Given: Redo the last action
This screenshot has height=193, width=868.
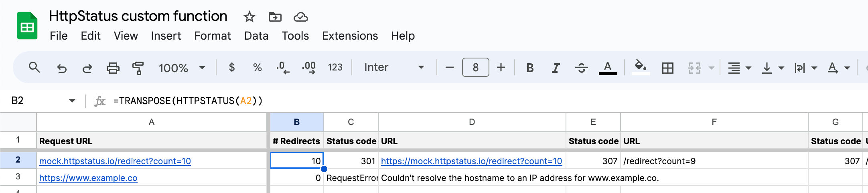Looking at the screenshot, I should pyautogui.click(x=87, y=68).
